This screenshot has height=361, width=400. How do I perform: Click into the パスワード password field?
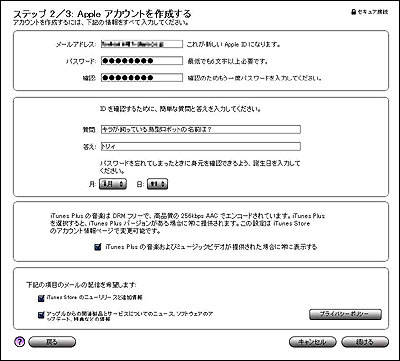[142, 61]
